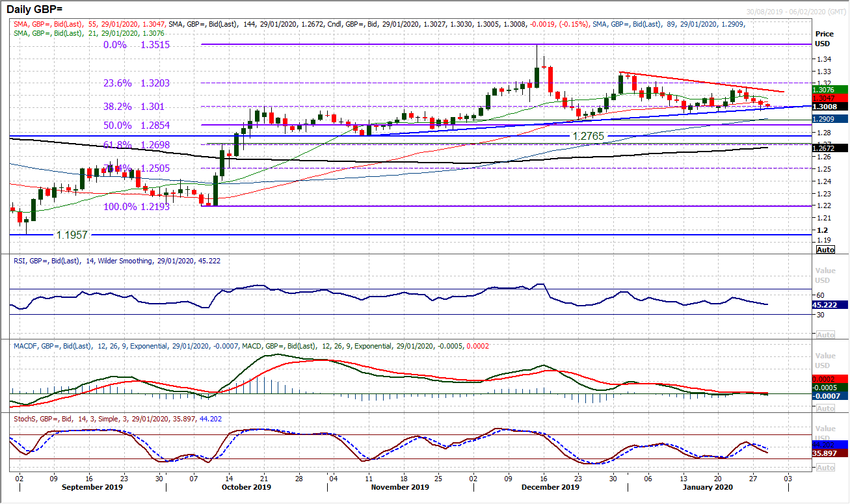Select the RSI value tag 45.222
The height and width of the screenshot is (504, 850).
[830, 304]
